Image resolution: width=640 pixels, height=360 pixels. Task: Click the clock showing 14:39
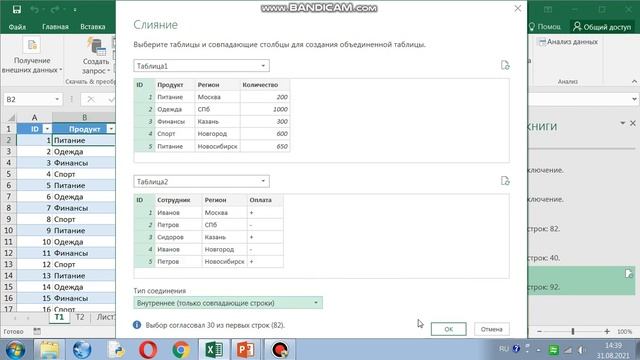coord(613,346)
